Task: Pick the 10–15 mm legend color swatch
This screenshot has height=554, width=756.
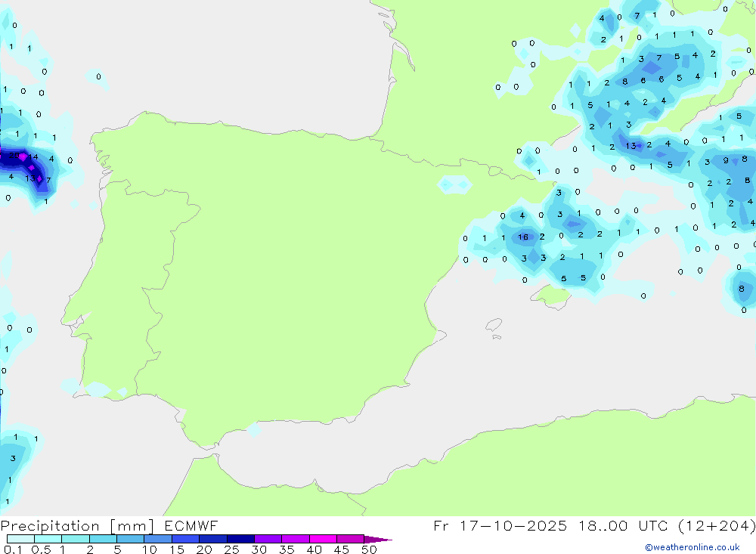Action: (158, 539)
